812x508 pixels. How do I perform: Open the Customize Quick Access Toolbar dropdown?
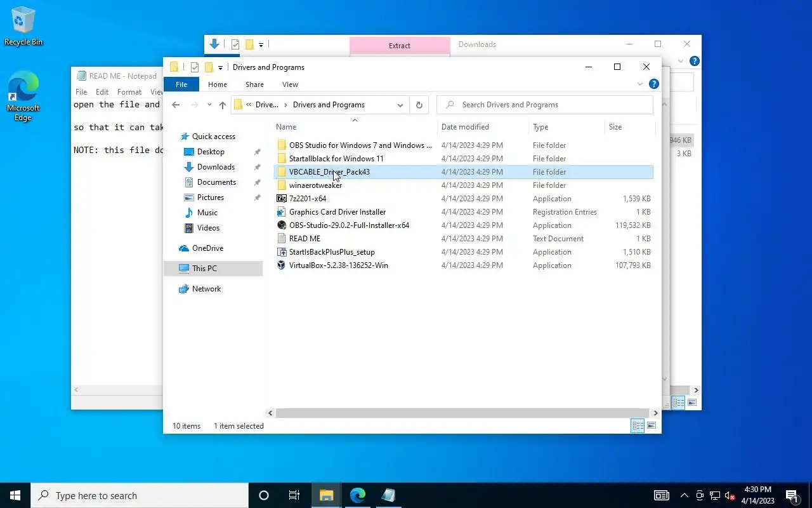click(x=220, y=68)
